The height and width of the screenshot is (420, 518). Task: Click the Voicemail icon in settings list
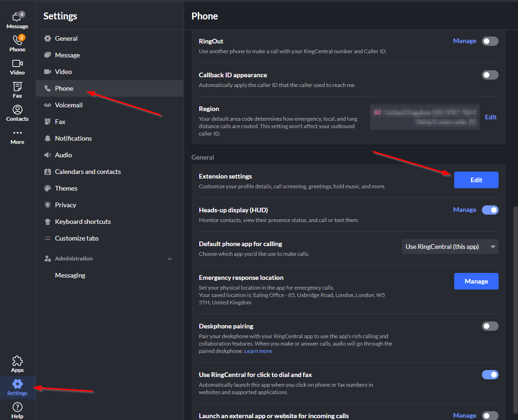click(x=48, y=105)
